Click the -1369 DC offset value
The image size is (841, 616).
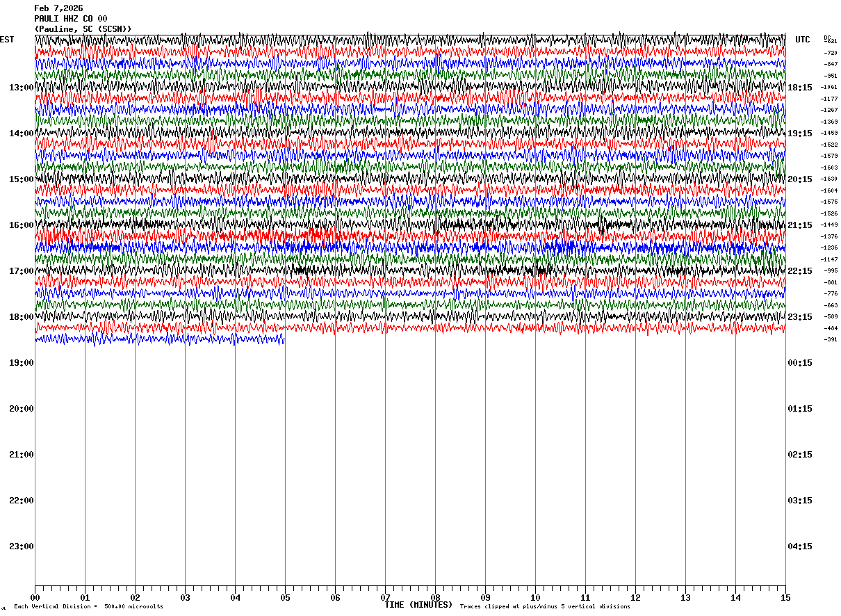point(830,122)
